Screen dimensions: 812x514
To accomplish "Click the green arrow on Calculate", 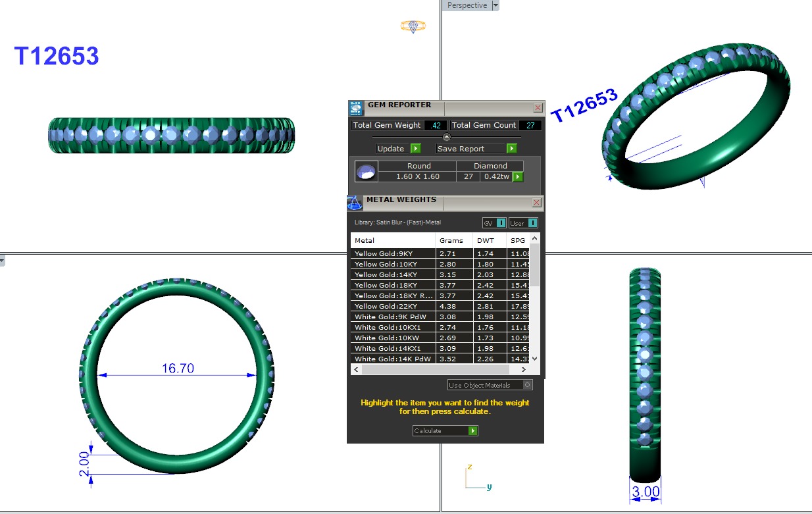I will (x=472, y=431).
